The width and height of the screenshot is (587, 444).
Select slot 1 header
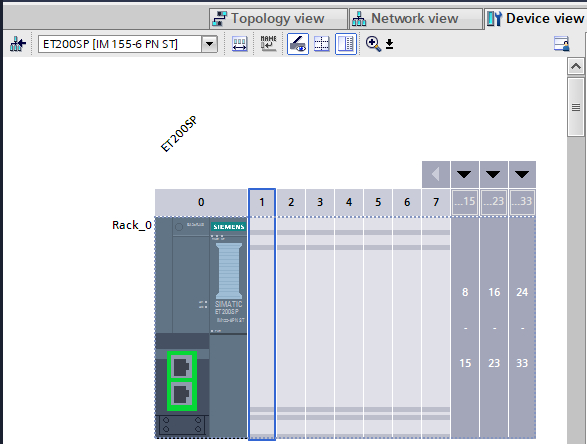(262, 203)
